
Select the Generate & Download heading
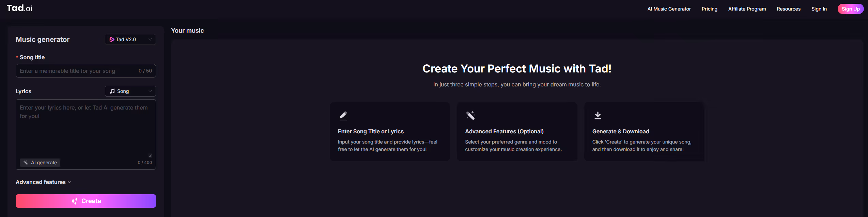click(621, 131)
